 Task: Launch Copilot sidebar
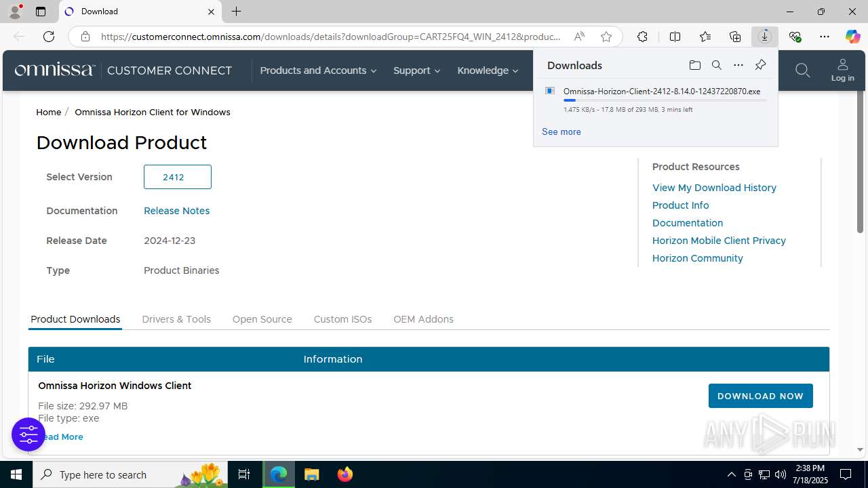pos(852,37)
